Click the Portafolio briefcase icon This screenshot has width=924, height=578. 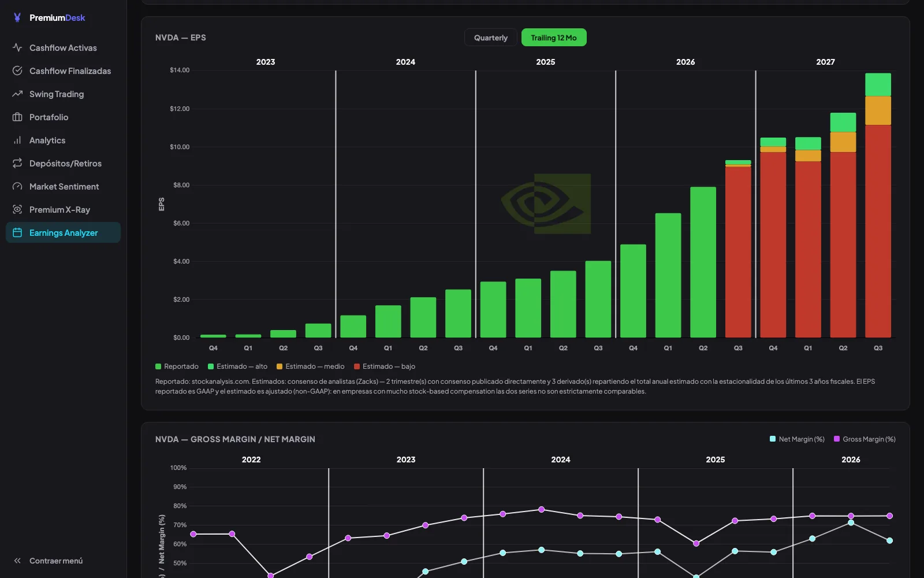17,117
